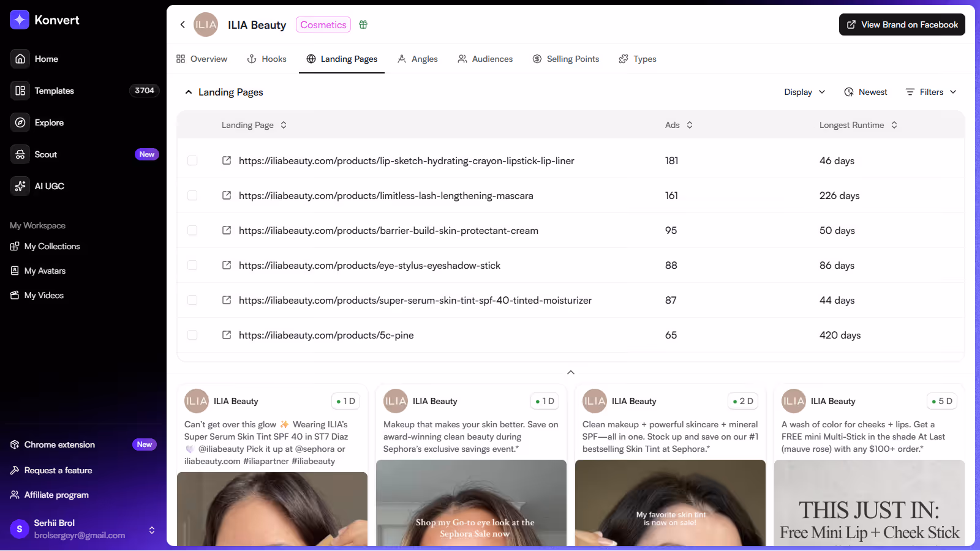Check the 5c-pine row checkbox

point(192,335)
